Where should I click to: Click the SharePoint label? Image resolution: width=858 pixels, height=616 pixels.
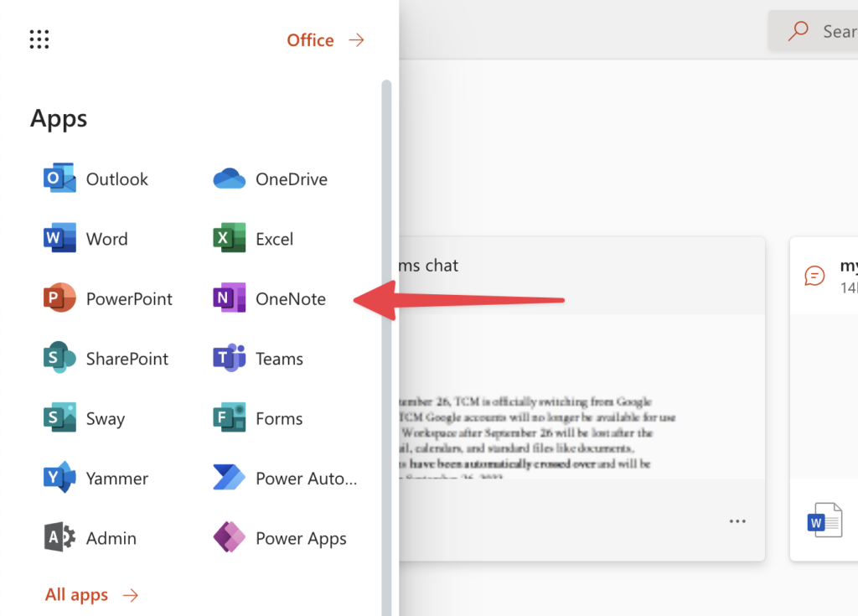127,359
